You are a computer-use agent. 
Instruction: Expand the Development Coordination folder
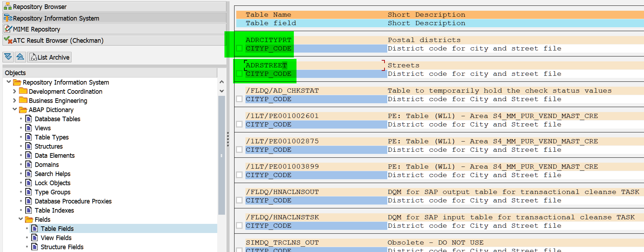coord(14,91)
